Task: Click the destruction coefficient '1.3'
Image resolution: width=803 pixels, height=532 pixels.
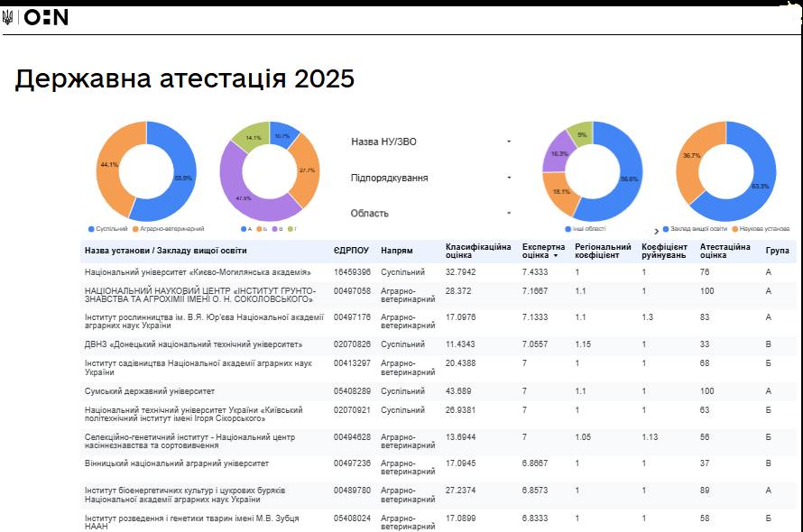Action: (647, 317)
